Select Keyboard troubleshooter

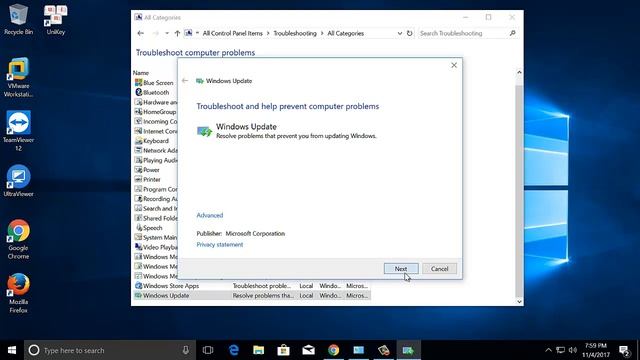(x=152, y=140)
